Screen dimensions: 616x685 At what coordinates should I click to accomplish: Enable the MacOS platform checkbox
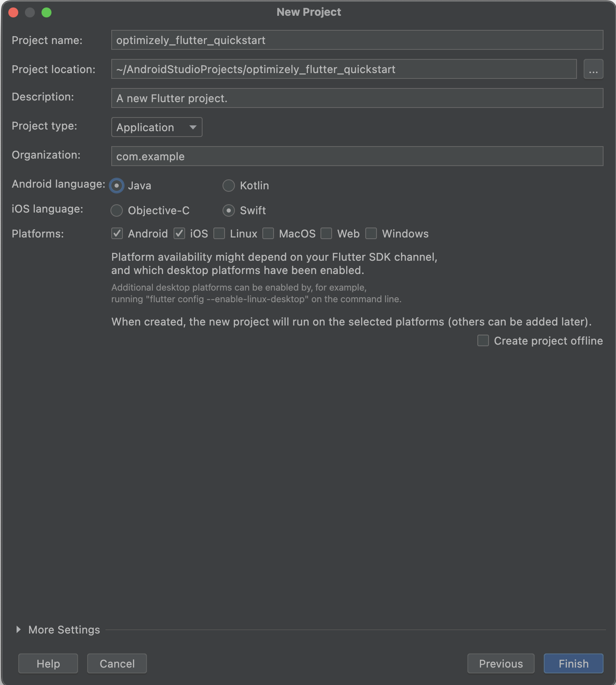tap(268, 233)
